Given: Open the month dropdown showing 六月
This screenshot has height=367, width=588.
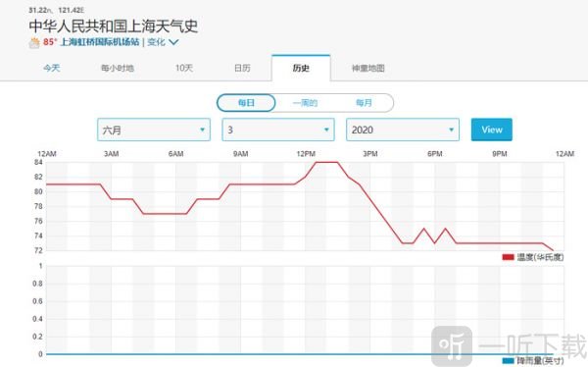Looking at the screenshot, I should pyautogui.click(x=154, y=130).
